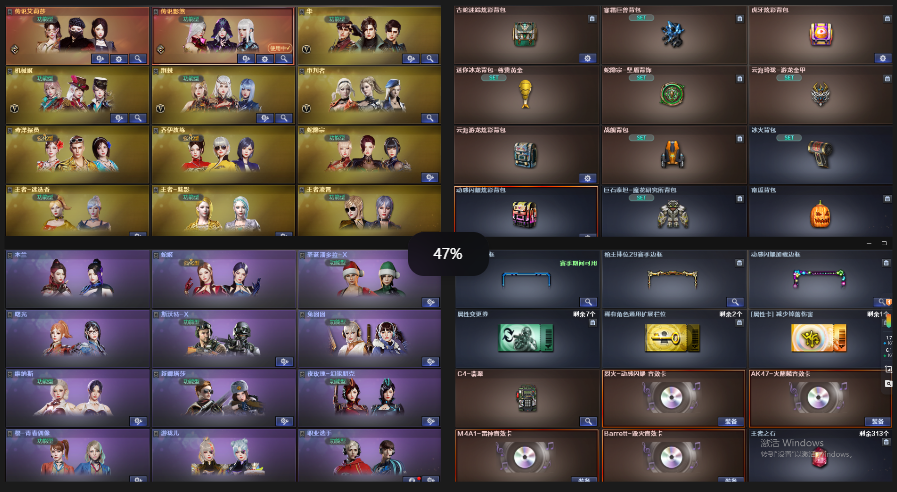897x492 pixels.
Task: Select the golden key expansion slot ticket
Action: (x=672, y=338)
